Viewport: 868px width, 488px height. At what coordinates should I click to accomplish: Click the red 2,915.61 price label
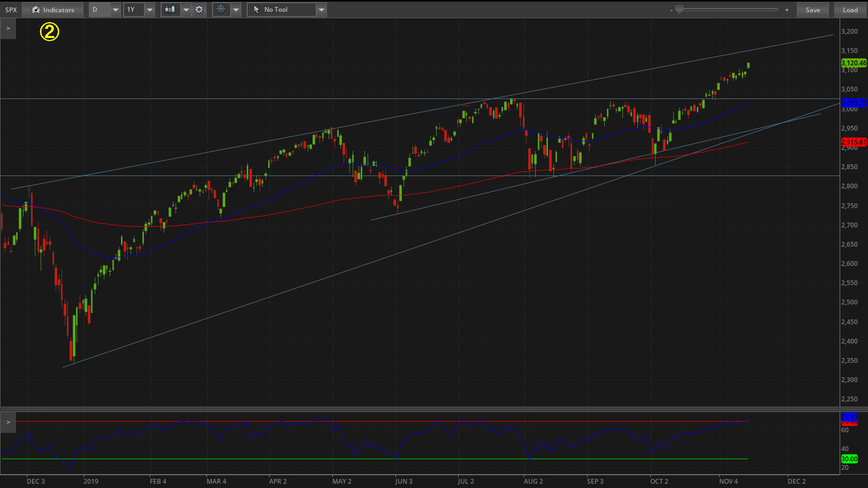point(853,142)
